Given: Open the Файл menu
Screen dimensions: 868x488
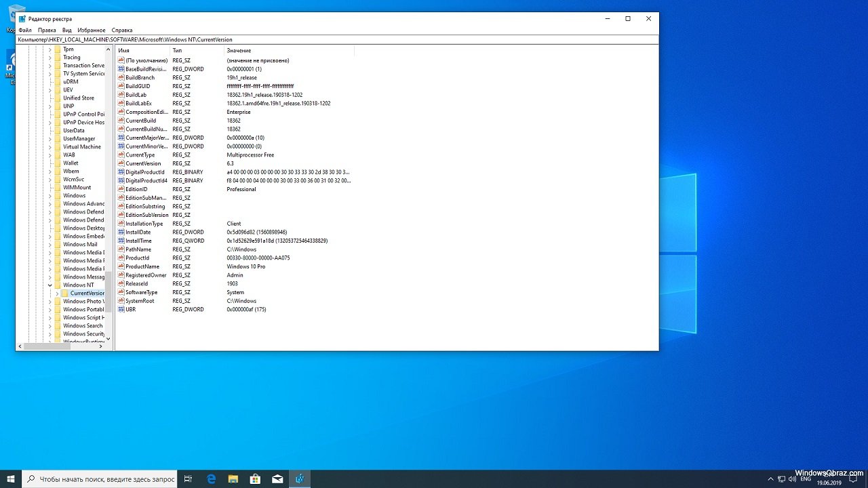Looking at the screenshot, I should pyautogui.click(x=25, y=30).
